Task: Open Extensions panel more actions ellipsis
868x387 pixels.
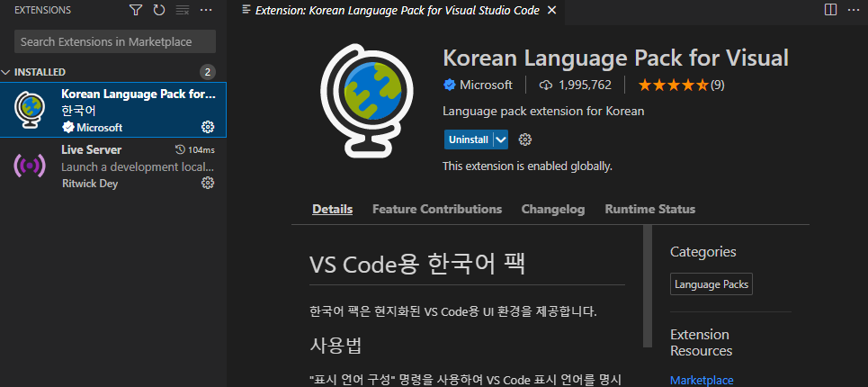Action: pos(205,10)
